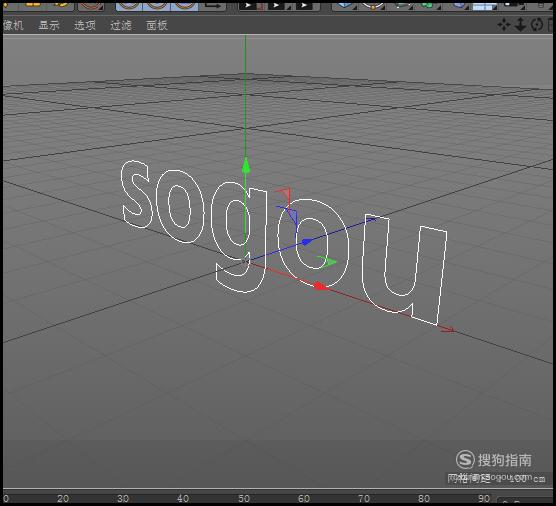Viewport: 556px width, 506px height.
Task: Click frame 80 on the timeline ruler
Action: tap(424, 498)
